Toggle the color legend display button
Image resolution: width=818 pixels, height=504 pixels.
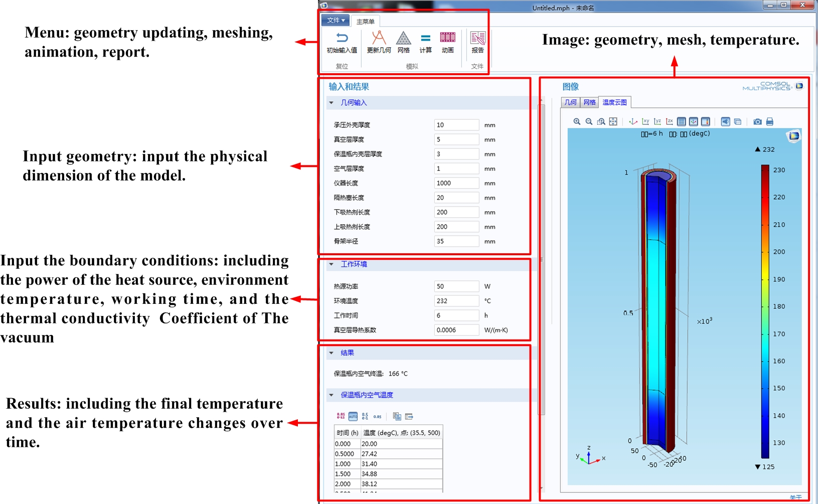[705, 121]
